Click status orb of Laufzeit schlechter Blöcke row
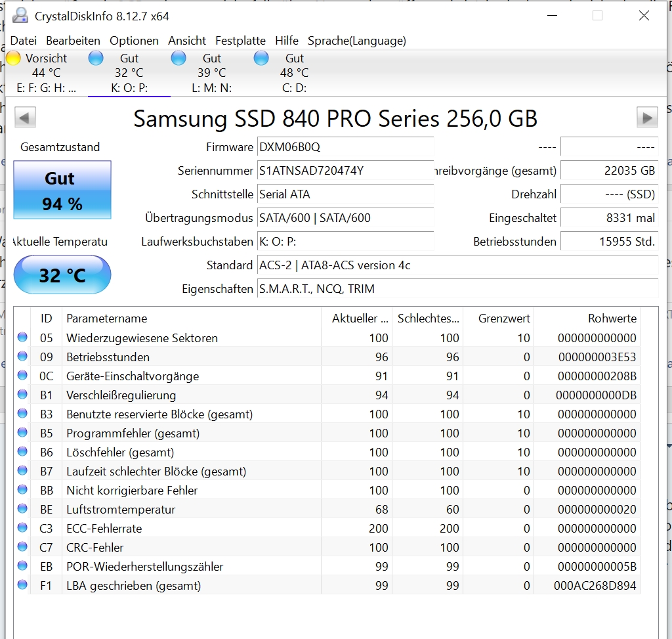The width and height of the screenshot is (672, 639). tap(22, 471)
